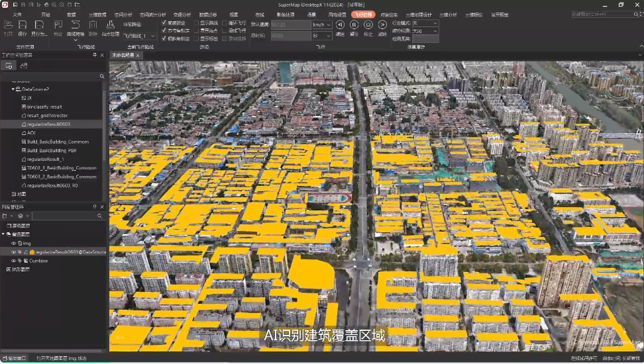Click the layer manager search magnifier icon
The width and height of the screenshot is (644, 364).
click(x=99, y=216)
